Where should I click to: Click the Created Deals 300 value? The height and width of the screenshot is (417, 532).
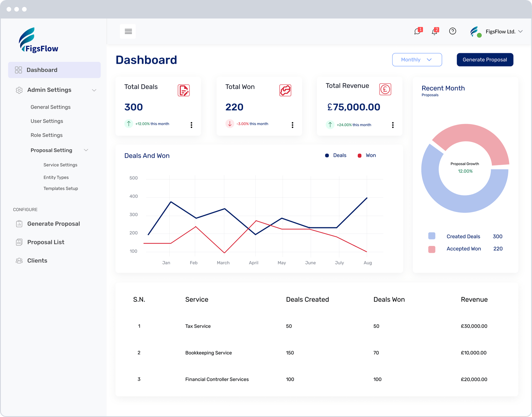pyautogui.click(x=497, y=237)
